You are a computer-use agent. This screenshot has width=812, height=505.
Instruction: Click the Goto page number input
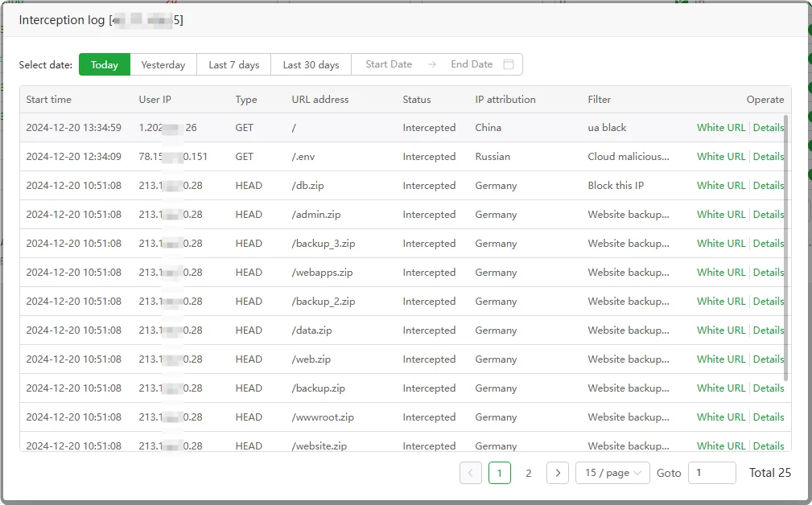[711, 473]
